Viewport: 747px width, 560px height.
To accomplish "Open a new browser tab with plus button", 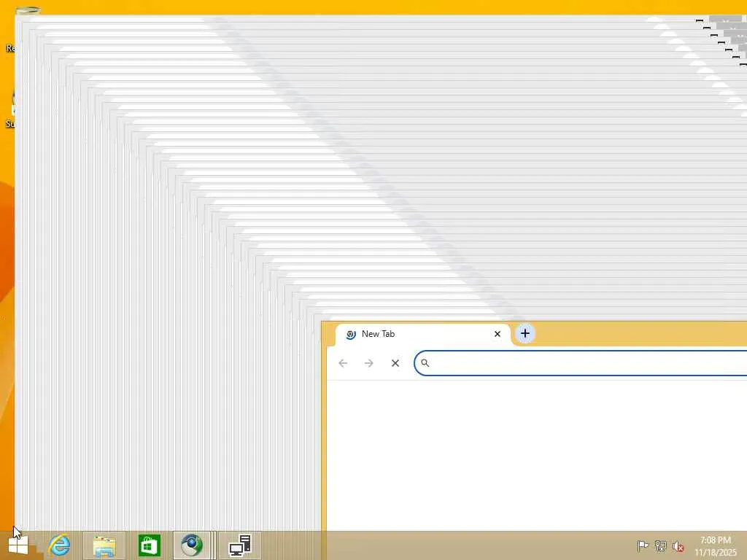I will point(525,334).
